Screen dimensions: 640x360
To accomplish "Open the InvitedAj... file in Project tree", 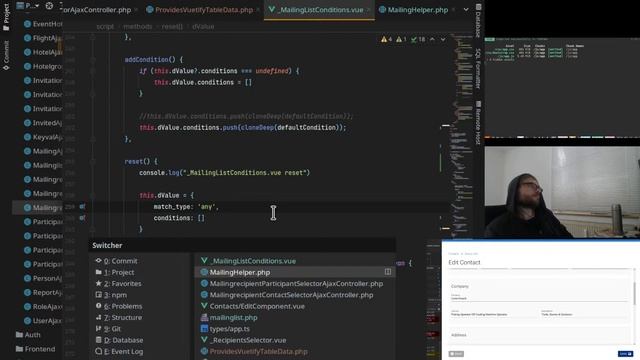I will [43, 123].
